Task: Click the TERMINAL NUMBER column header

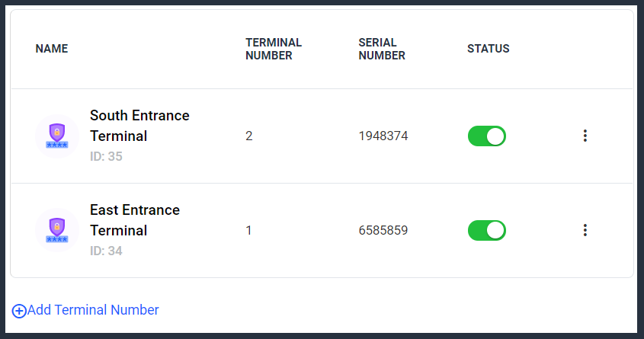Action: coord(274,49)
